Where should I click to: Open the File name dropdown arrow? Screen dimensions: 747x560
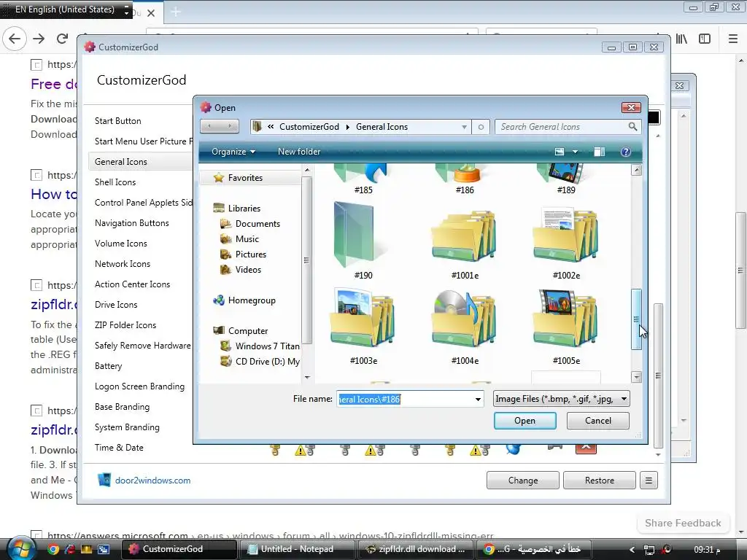(x=477, y=399)
